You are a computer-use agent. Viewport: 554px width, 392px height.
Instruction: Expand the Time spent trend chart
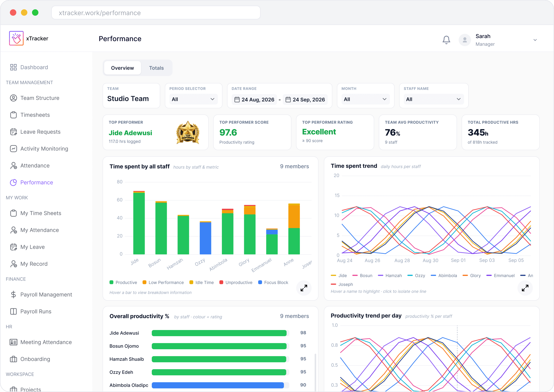pos(525,288)
